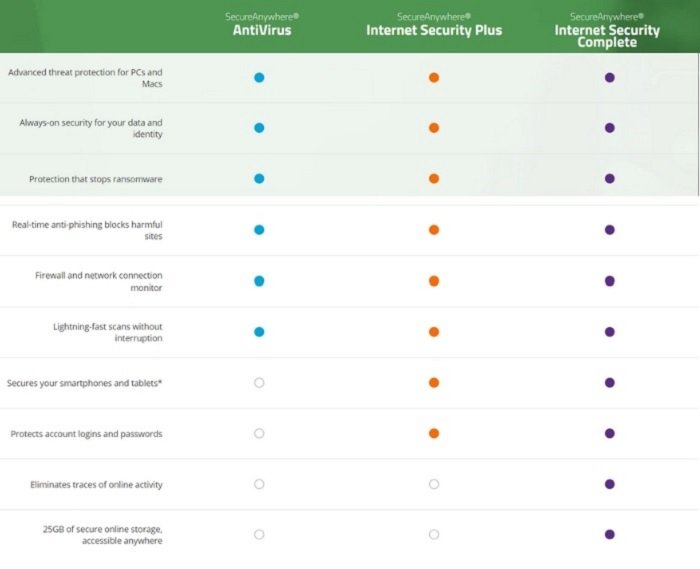Viewport: 700px width, 569px height.
Task: Click empty Internet Security Plus circle for online activity
Action: [434, 484]
